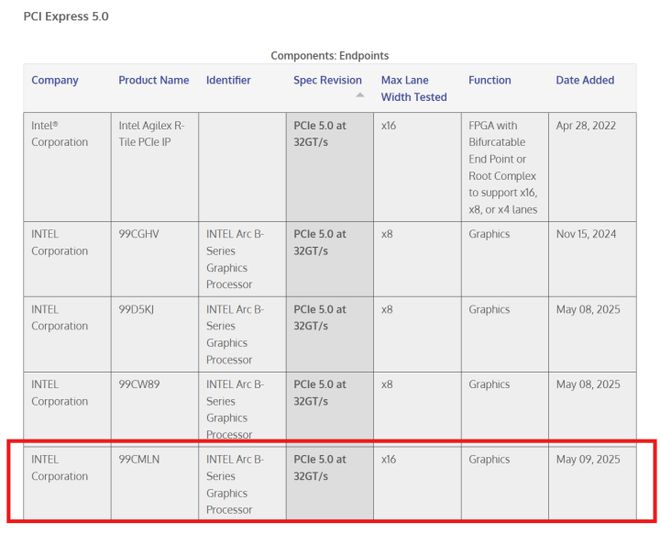Click PCIe 5.0 at 32GT/s in 99D5KJ row
The image size is (660, 534).
tap(320, 318)
